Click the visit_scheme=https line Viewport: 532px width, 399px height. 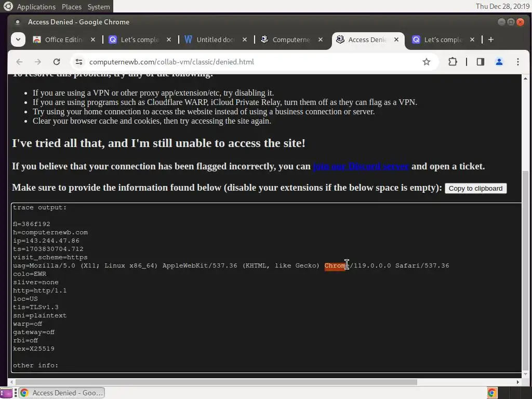(x=50, y=257)
